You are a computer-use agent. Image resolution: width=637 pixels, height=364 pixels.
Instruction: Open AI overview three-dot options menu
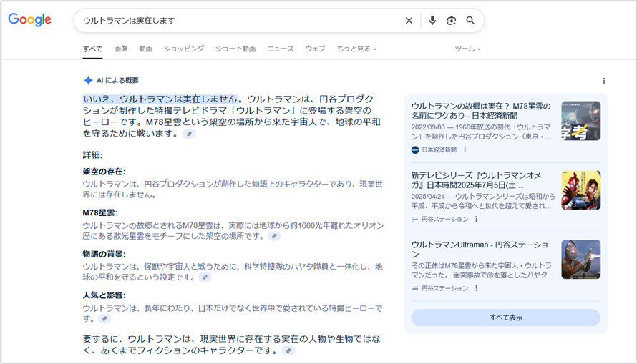[604, 81]
